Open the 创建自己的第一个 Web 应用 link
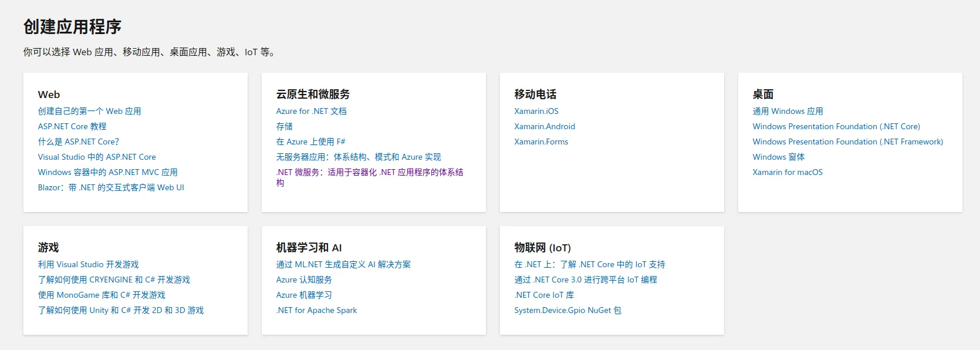Screen dimensions: 980x350 pos(89,111)
